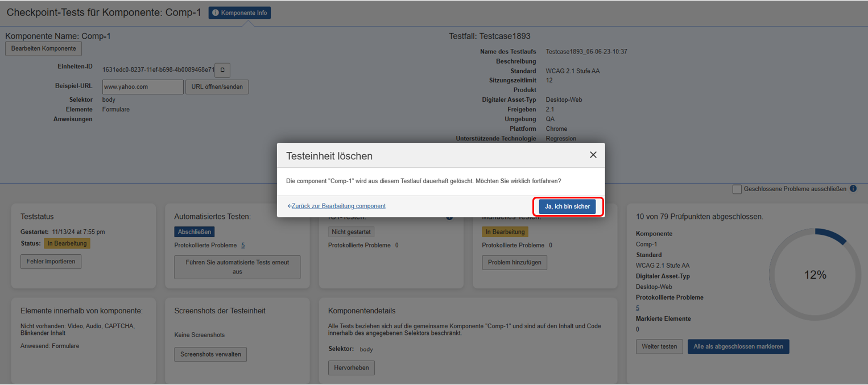Confirm deletion with Ja, ich bin sicher
Image resolution: width=868 pixels, height=385 pixels.
click(x=567, y=206)
